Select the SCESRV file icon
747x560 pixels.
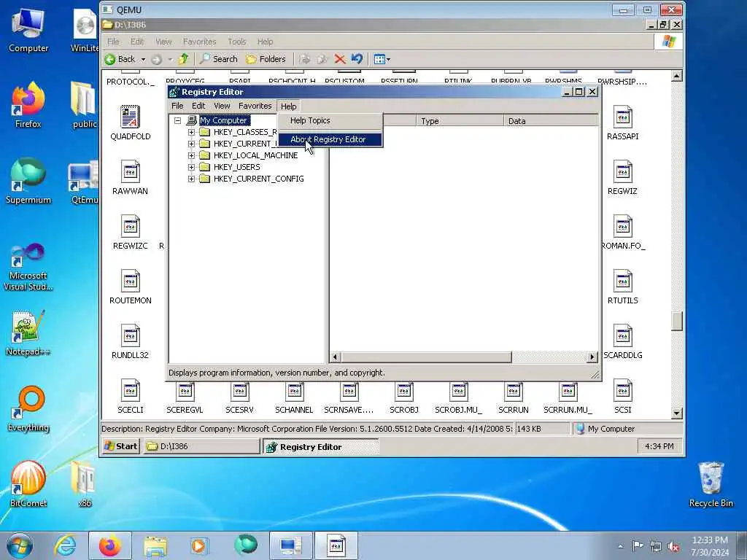[x=239, y=397]
